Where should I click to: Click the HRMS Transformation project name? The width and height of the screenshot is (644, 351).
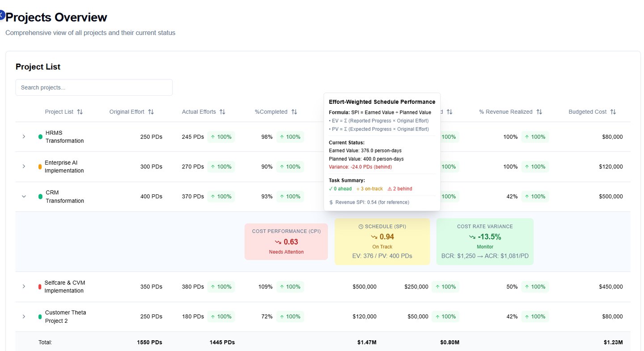[x=64, y=137]
